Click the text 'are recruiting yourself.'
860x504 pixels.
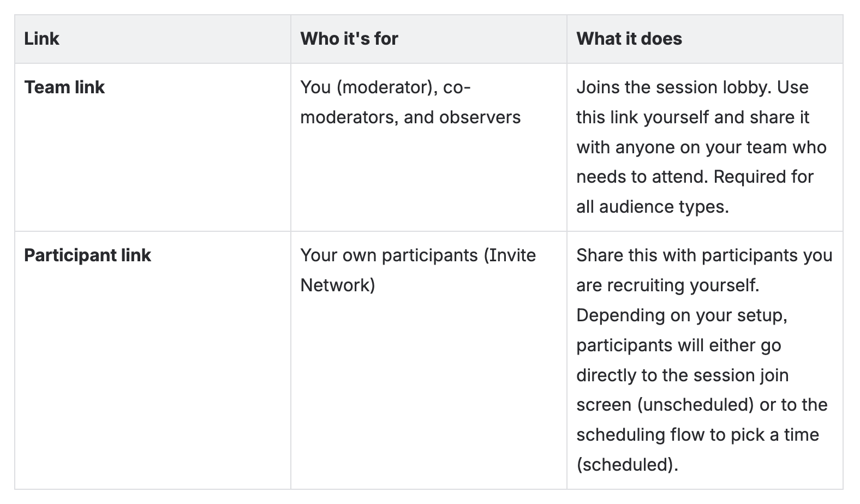pyautogui.click(x=667, y=285)
